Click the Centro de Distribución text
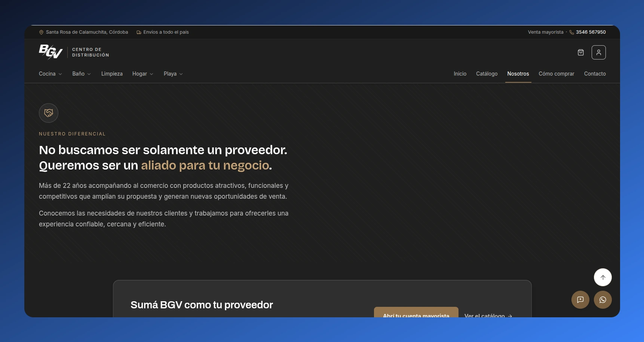 tap(91, 52)
